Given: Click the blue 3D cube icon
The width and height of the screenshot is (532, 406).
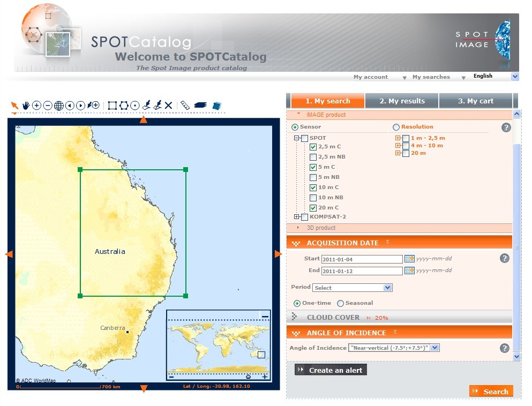Looking at the screenshot, I should [217, 106].
